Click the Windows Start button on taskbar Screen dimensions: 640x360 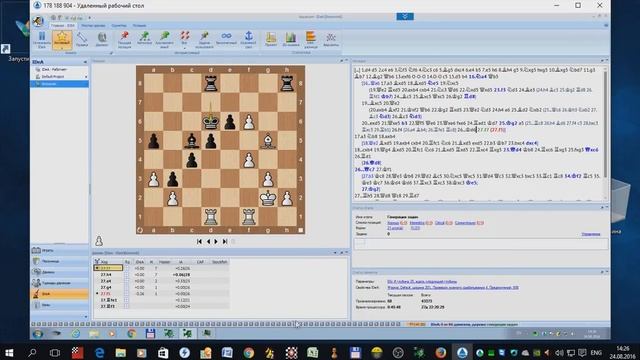click(x=9, y=353)
